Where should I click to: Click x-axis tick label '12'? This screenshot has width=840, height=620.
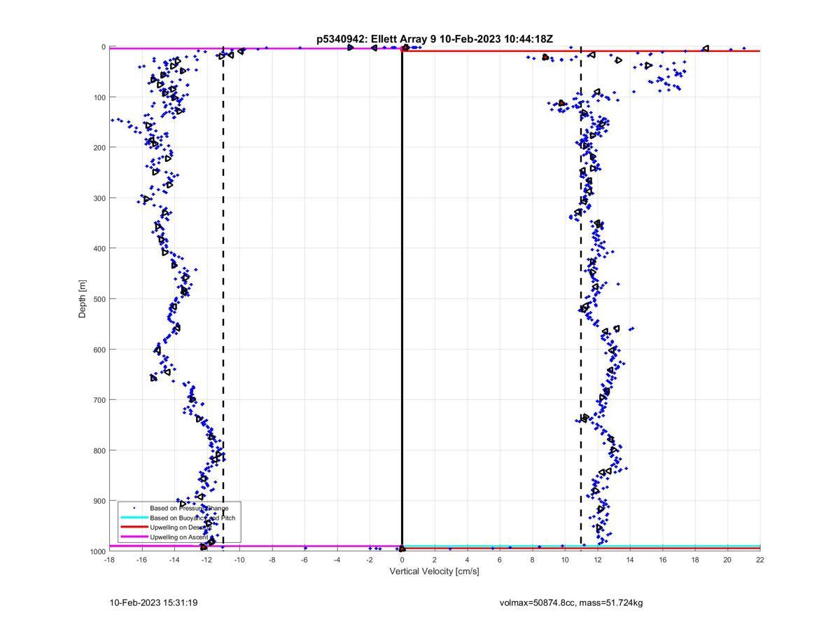coord(597,560)
